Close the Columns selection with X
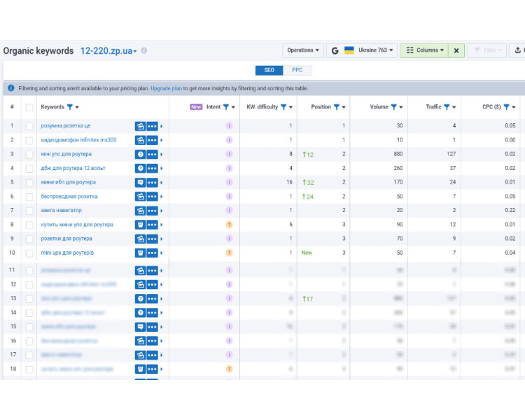 coord(456,50)
